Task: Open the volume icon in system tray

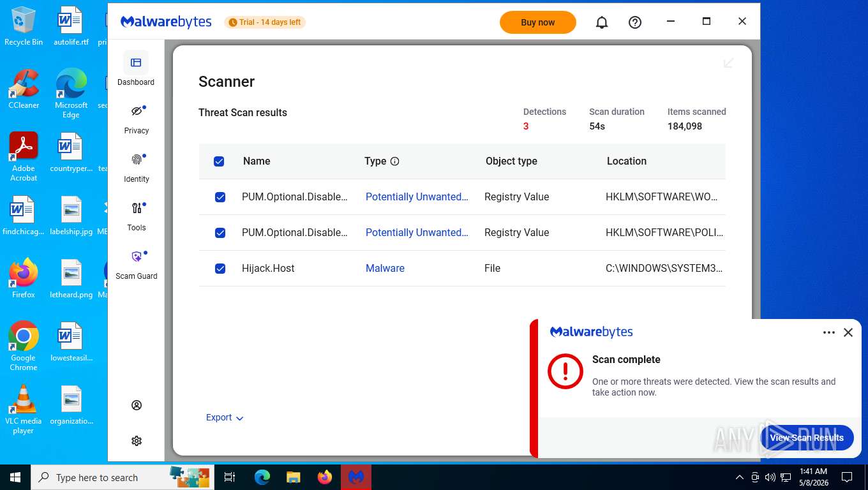Action: tap(770, 477)
